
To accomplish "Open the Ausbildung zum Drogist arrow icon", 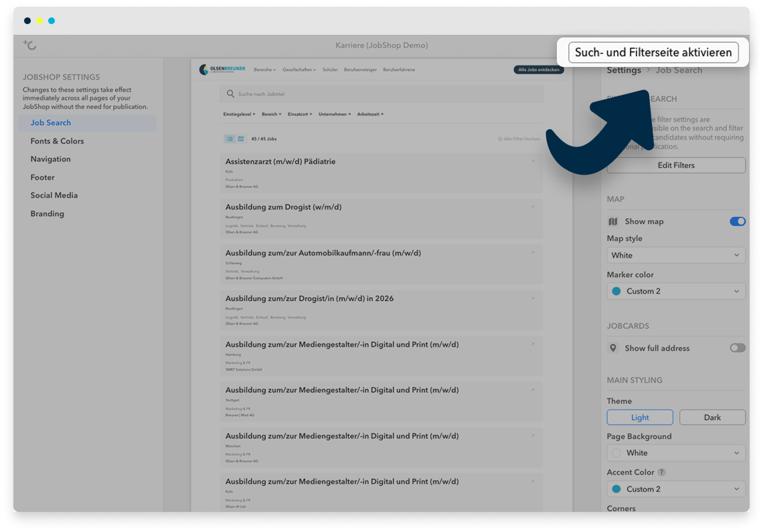I will tap(533, 207).
